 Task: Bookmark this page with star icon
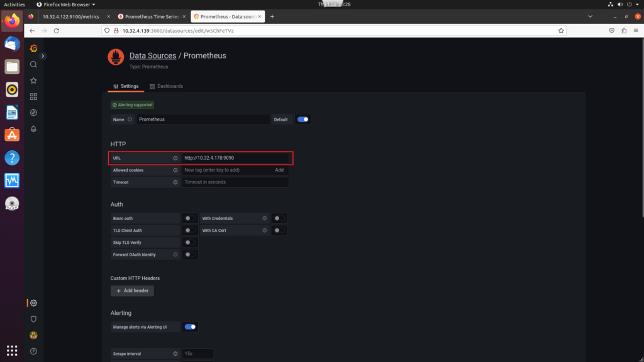click(x=561, y=31)
